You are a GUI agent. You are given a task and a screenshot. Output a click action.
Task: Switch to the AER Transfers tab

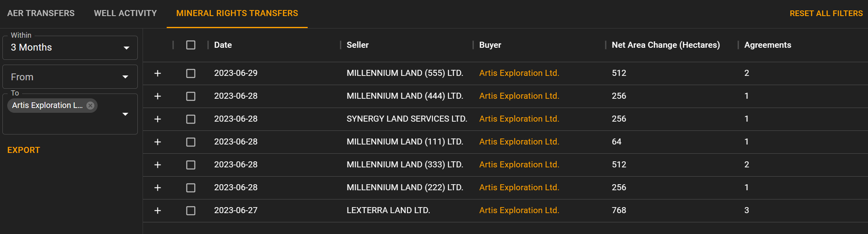click(41, 13)
